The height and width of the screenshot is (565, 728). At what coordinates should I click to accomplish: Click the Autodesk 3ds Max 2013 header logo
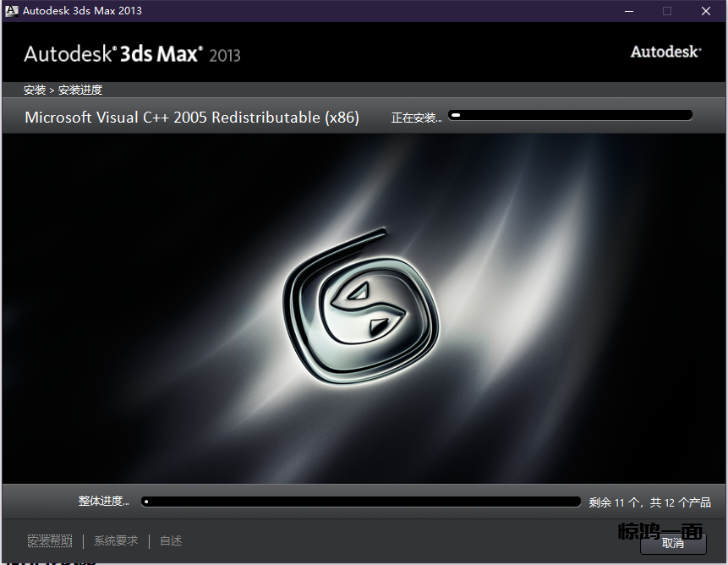coord(132,54)
